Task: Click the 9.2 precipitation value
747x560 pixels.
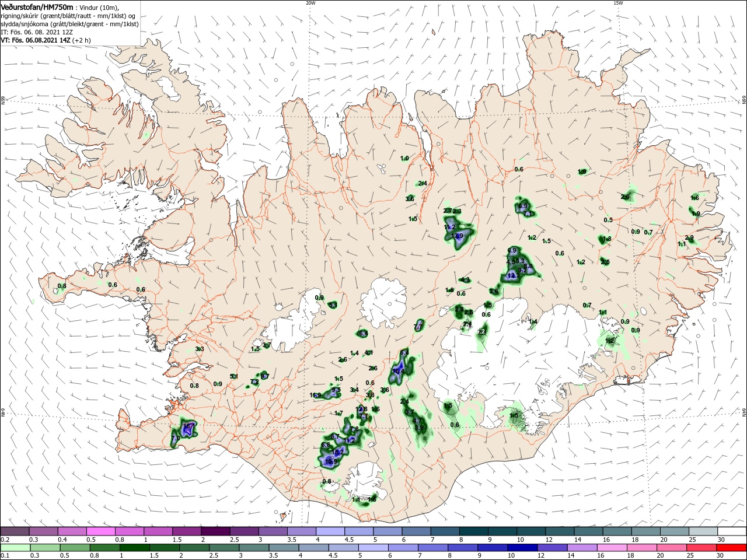Action: tap(522, 271)
